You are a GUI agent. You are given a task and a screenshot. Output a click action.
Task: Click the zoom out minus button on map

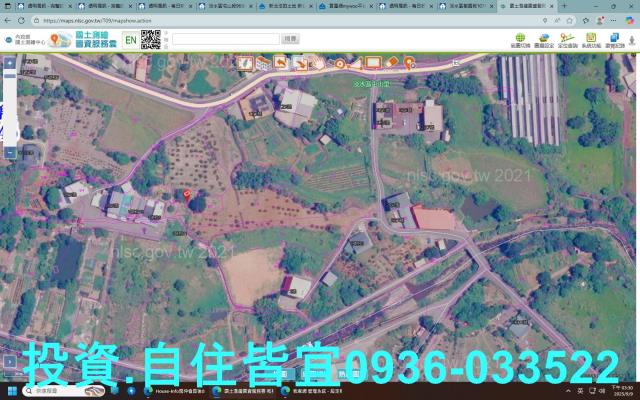(9, 153)
